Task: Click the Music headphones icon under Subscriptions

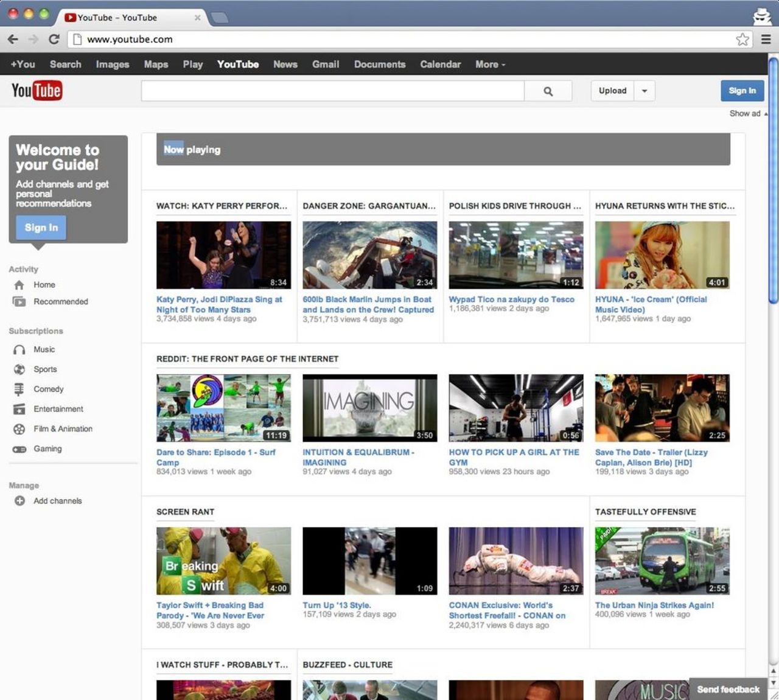Action: point(19,349)
